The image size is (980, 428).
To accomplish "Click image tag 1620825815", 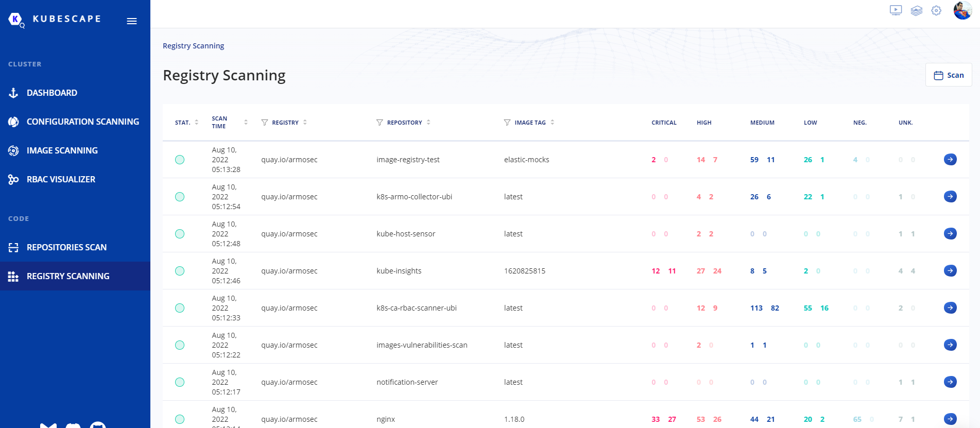I will click(525, 271).
